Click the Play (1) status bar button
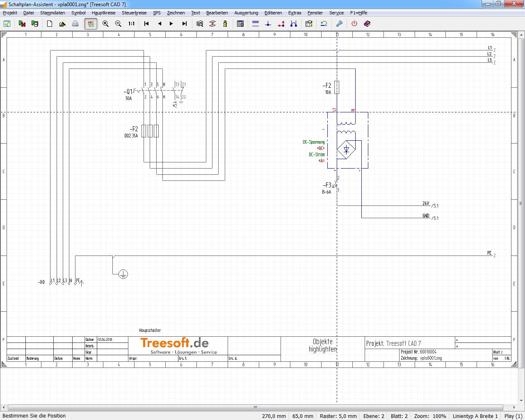Image resolution: width=525 pixels, height=420 pixels. [513, 416]
